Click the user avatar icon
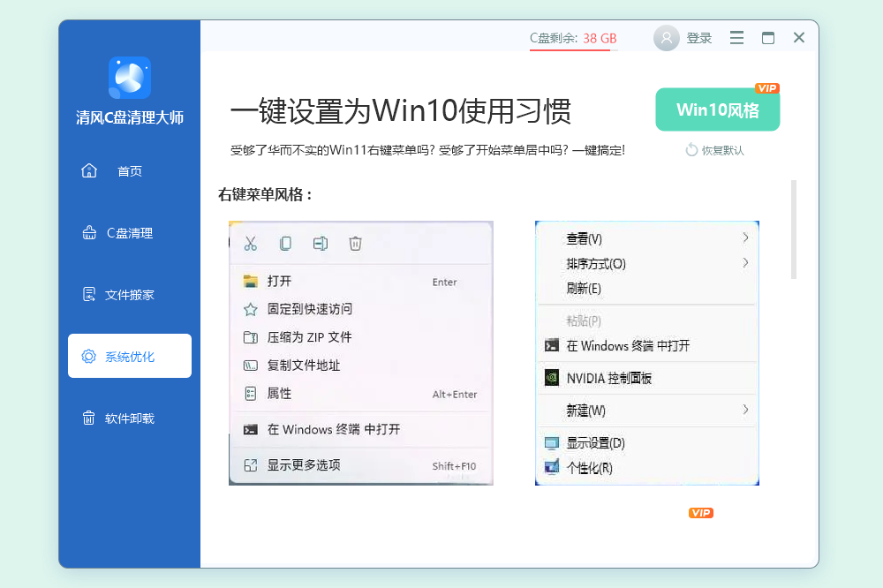Viewport: 883px width, 588px height. coord(667,38)
